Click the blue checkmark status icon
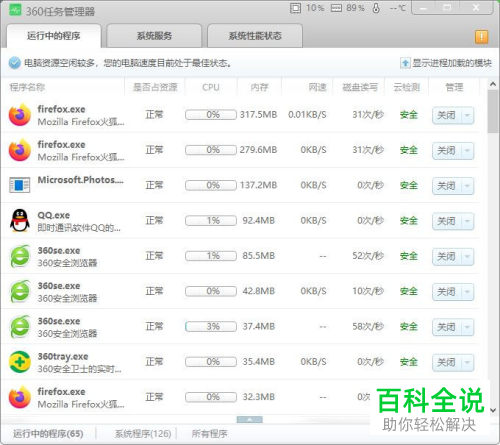Screen dimensions: 500x445 [x=15, y=63]
